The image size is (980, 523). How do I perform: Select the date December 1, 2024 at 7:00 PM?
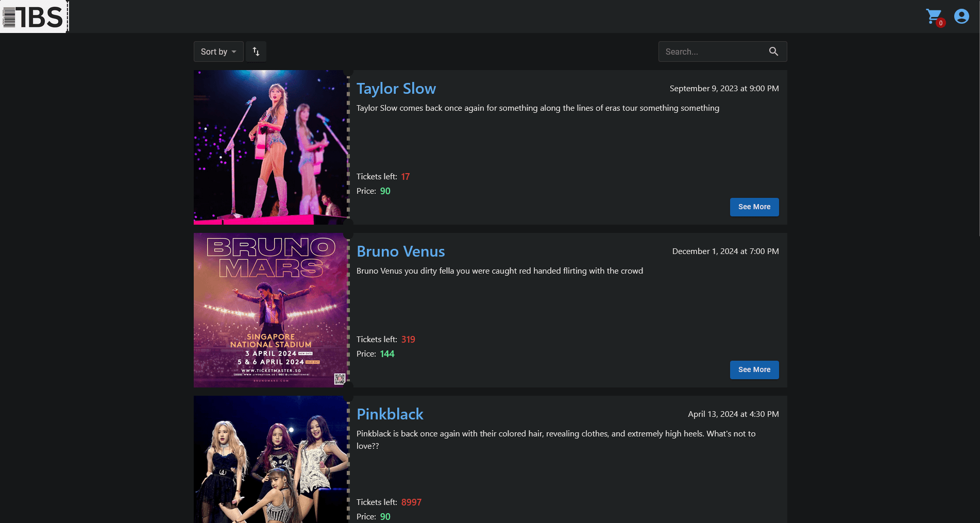click(x=725, y=251)
